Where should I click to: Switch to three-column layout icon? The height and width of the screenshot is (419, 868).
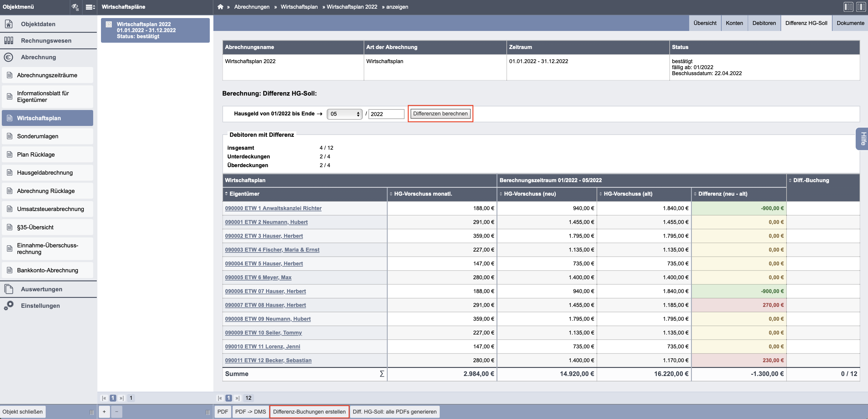tap(860, 7)
